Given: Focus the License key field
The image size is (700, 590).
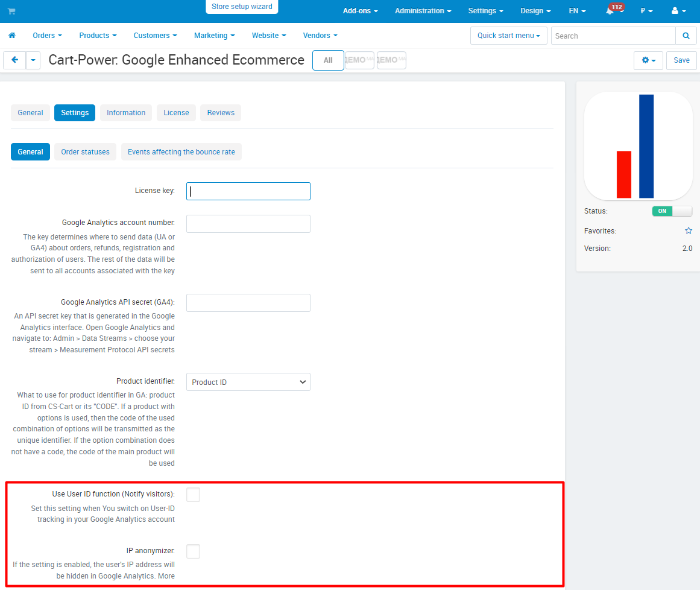Looking at the screenshot, I should click(248, 191).
